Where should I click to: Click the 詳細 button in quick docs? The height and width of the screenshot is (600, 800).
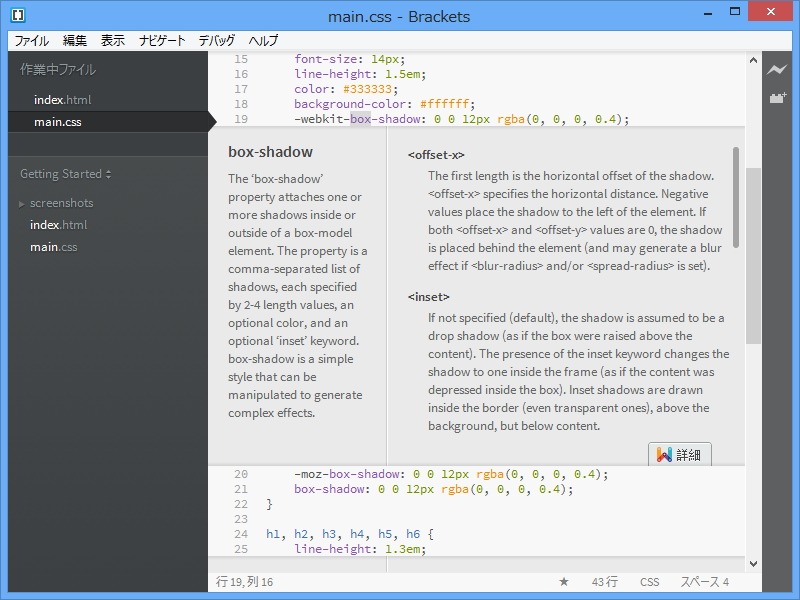click(679, 455)
